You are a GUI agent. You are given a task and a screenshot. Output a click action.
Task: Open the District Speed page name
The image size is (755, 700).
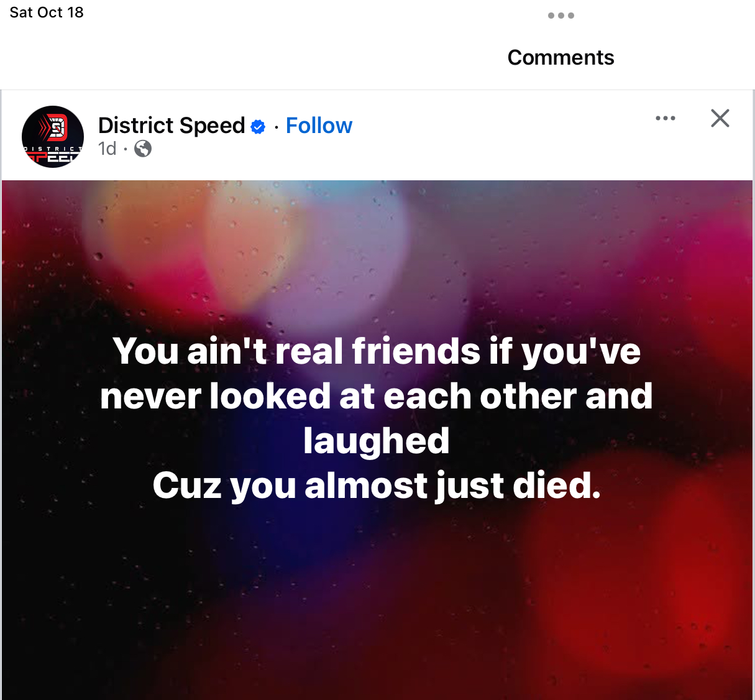(172, 126)
